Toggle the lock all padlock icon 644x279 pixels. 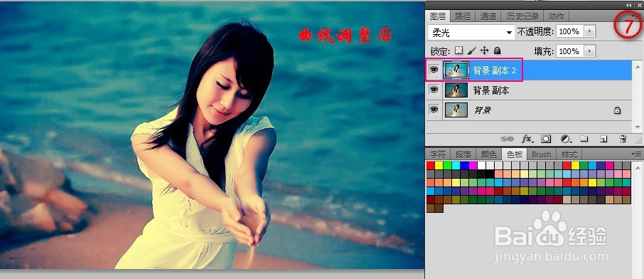[x=497, y=51]
